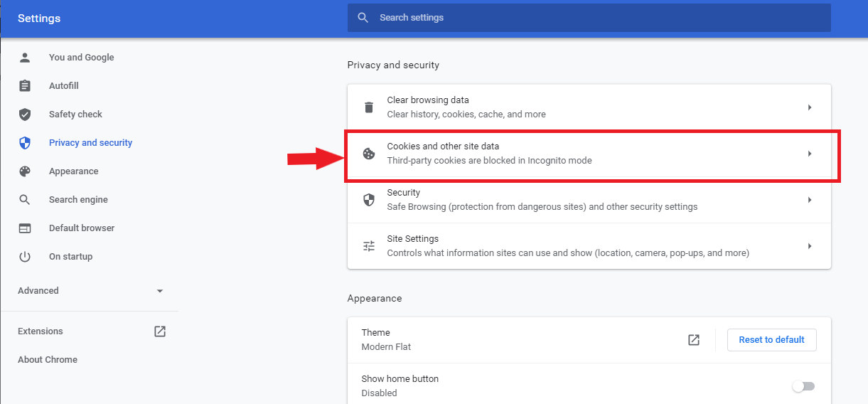Click Reset to default button
The width and height of the screenshot is (868, 404).
coord(771,340)
